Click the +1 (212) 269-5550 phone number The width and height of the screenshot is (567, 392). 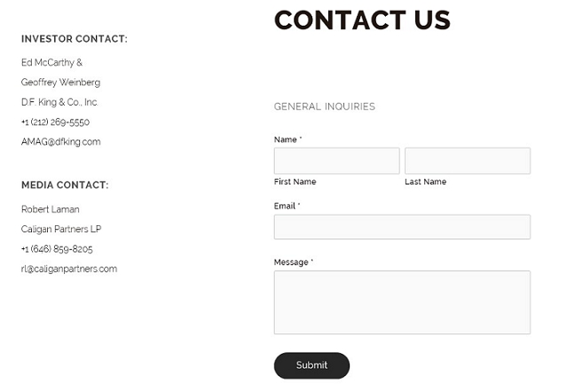click(x=55, y=122)
